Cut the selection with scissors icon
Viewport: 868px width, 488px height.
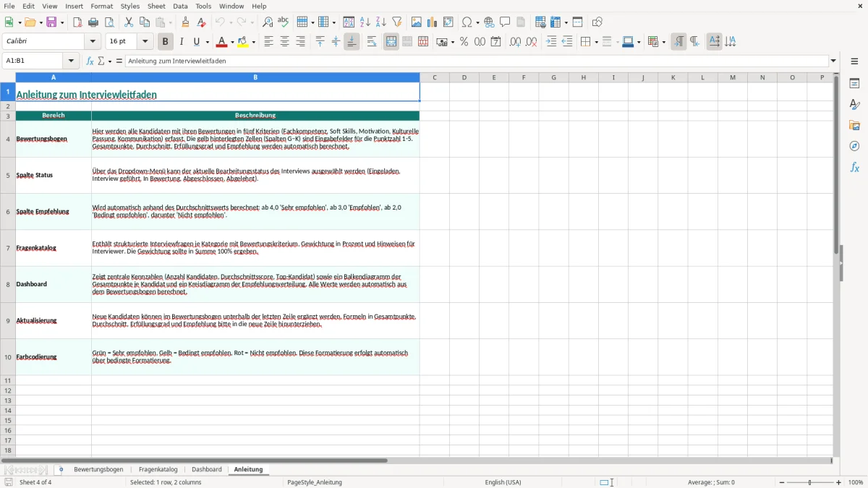tap(129, 22)
